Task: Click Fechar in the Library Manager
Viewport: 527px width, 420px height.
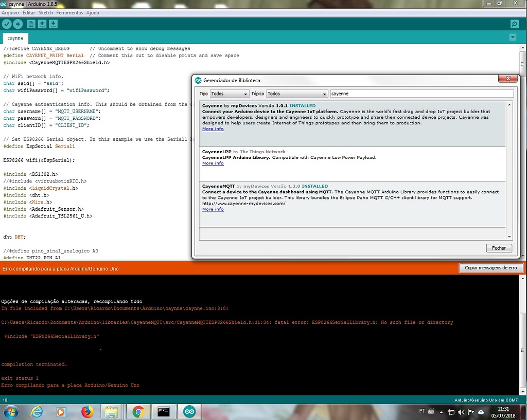Action: point(498,247)
